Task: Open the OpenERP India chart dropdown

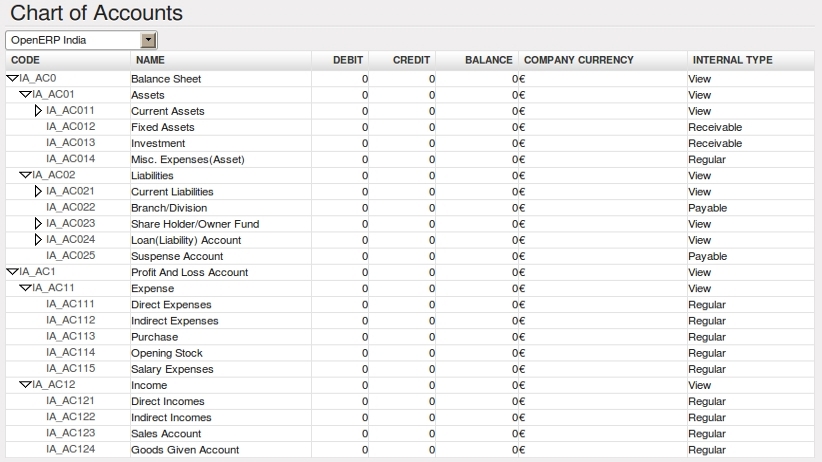Action: pyautogui.click(x=81, y=40)
